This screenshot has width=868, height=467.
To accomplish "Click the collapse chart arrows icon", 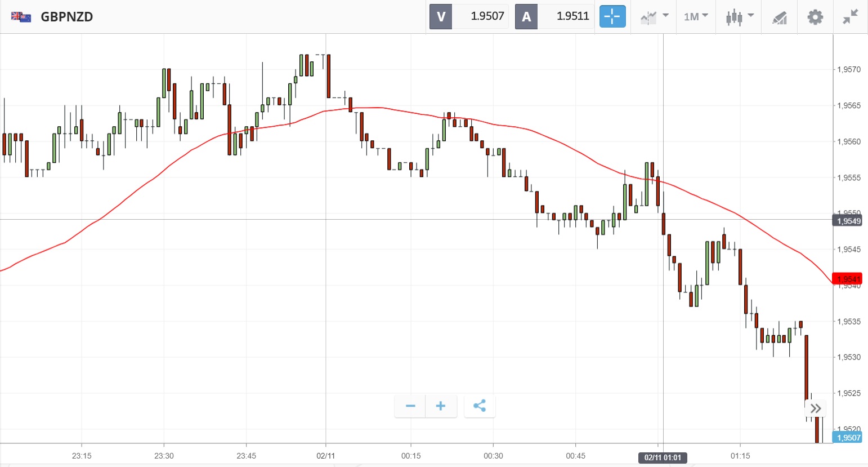I will [850, 17].
